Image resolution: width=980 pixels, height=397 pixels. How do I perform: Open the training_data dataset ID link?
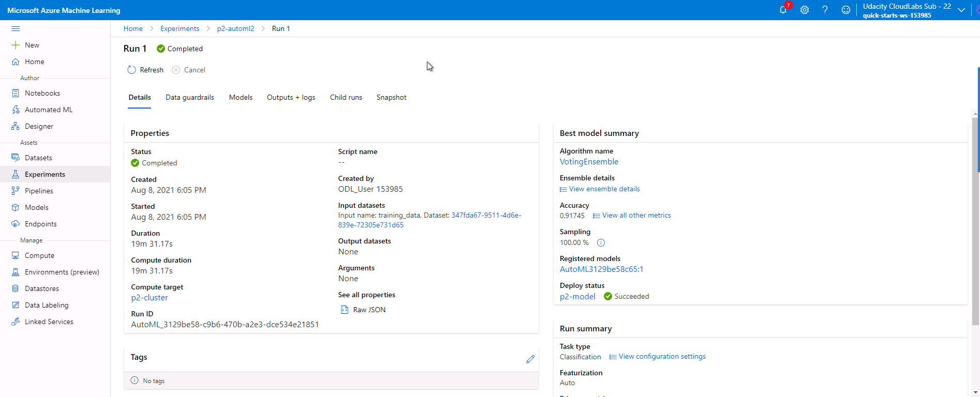(429, 220)
